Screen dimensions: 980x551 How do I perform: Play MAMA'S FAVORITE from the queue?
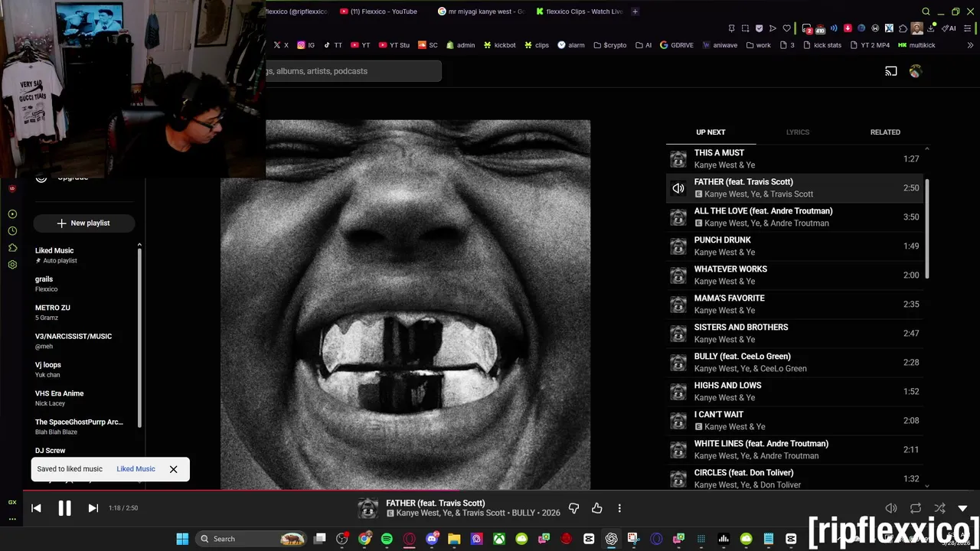[795, 305]
